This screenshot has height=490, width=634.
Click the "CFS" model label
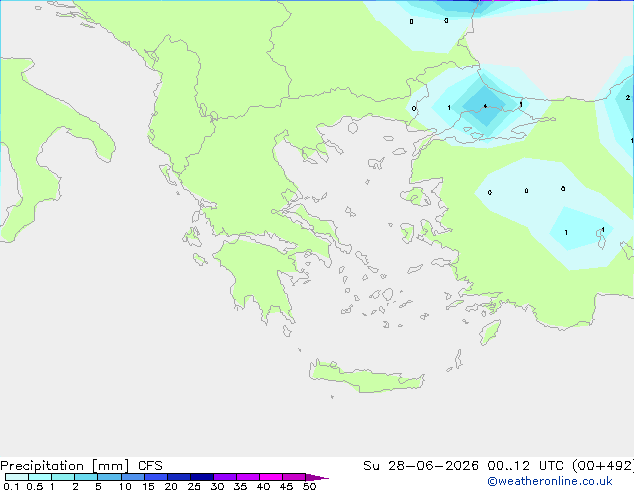[150, 466]
